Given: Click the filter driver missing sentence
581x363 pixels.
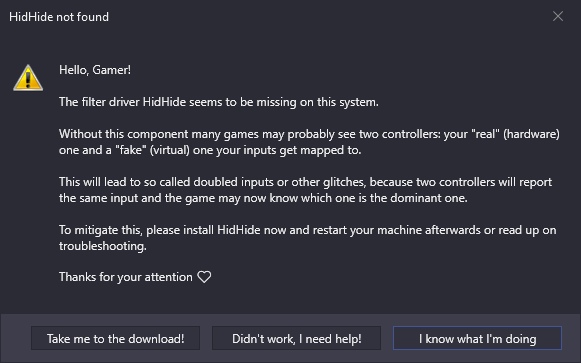Looking at the screenshot, I should click(x=219, y=102).
